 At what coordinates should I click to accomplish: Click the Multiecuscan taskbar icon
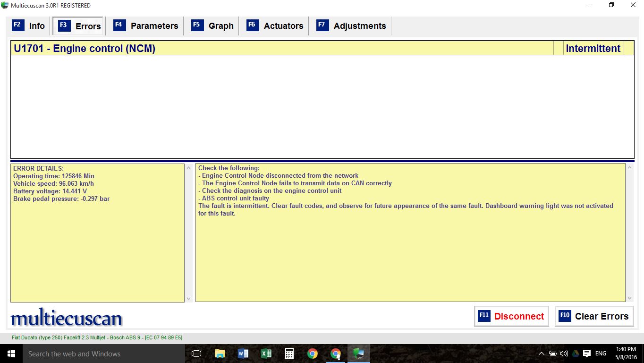tap(359, 354)
